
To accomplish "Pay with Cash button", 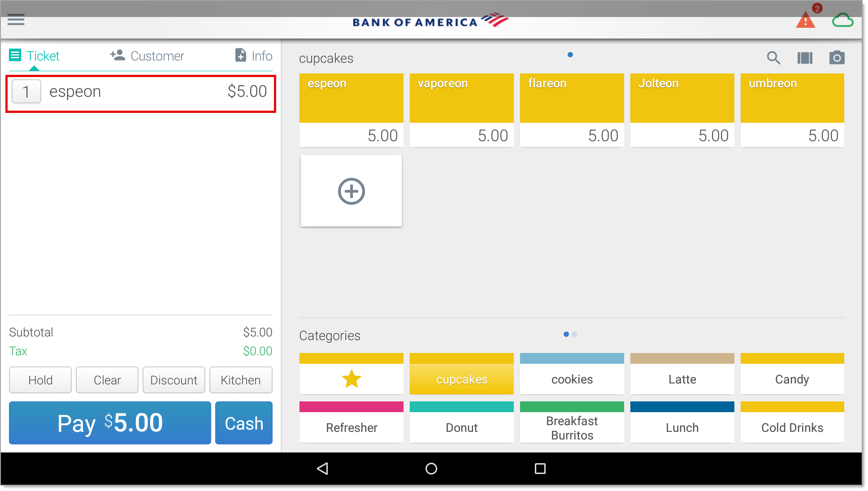I will pyautogui.click(x=244, y=423).
